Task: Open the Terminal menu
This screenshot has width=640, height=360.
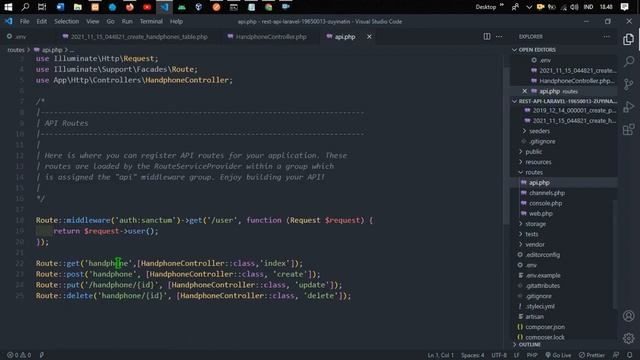Action: [x=151, y=21]
